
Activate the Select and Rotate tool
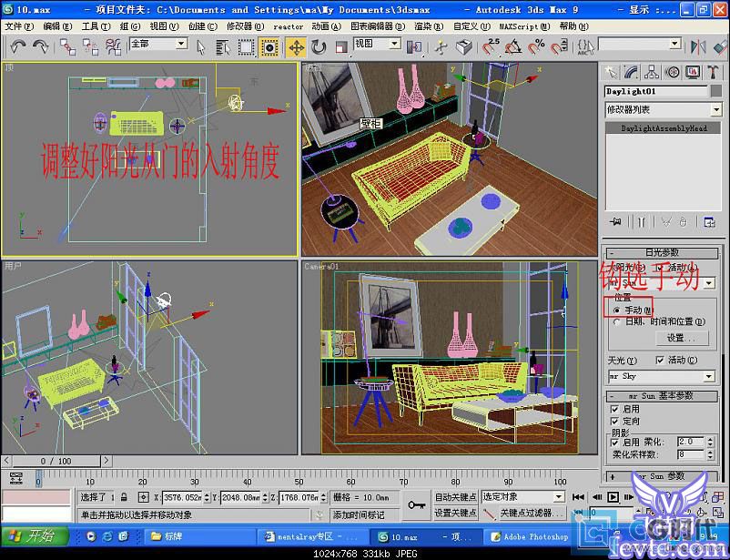click(319, 47)
